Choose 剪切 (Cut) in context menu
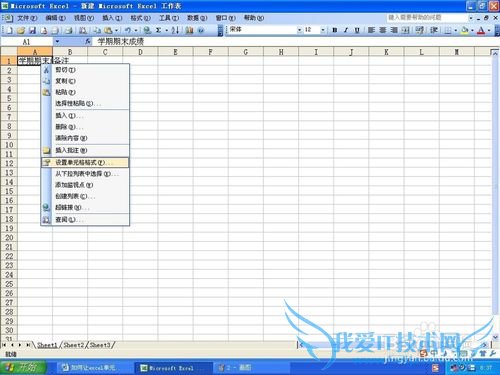This screenshot has width=500, height=375. click(x=85, y=70)
